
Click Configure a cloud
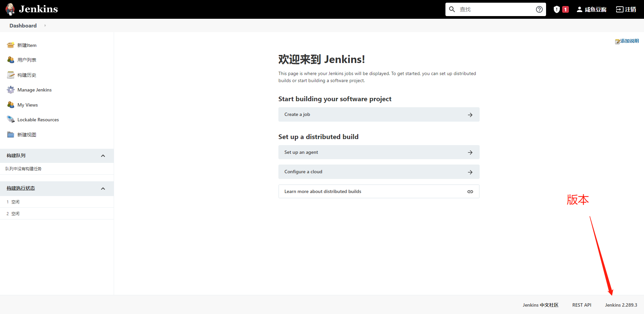379,172
